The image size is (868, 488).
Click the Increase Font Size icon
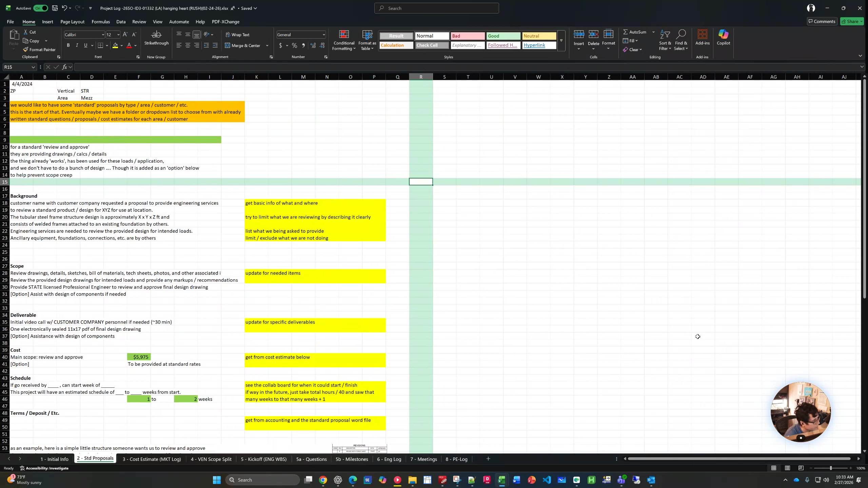(x=125, y=35)
